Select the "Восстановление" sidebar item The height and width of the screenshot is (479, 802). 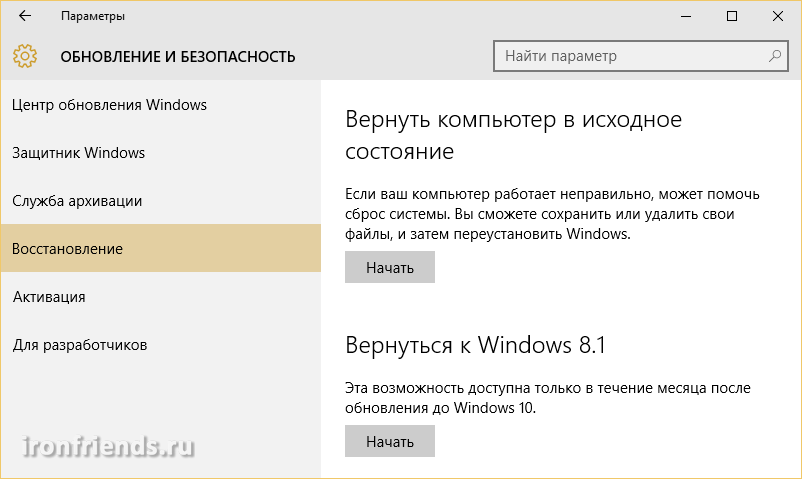(x=68, y=249)
